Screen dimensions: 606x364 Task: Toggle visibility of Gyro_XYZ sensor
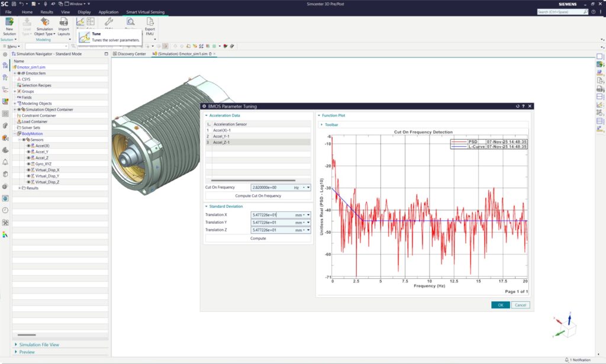28,163
